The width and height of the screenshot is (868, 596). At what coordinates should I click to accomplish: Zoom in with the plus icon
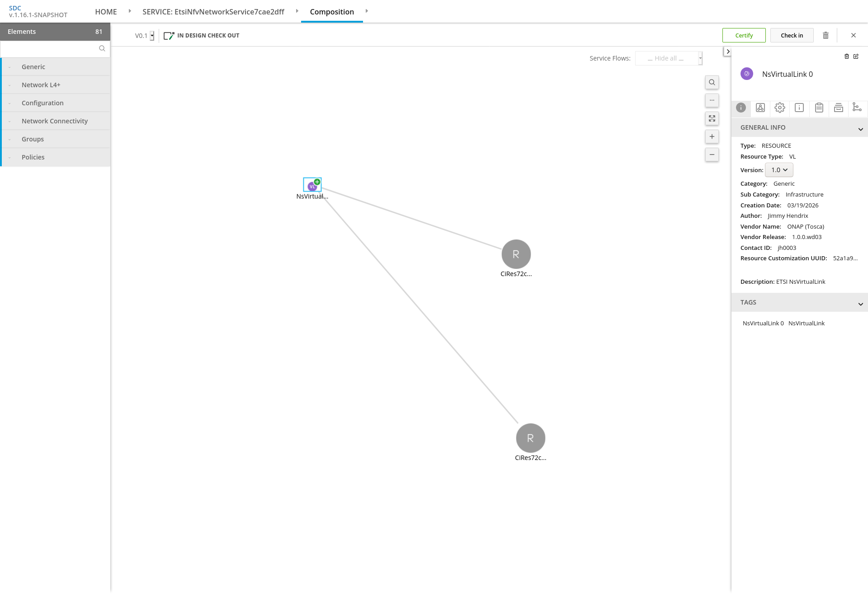(712, 136)
